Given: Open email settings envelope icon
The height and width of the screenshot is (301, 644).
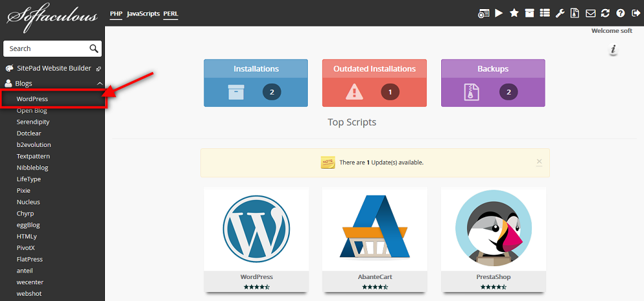Looking at the screenshot, I should pos(591,13).
